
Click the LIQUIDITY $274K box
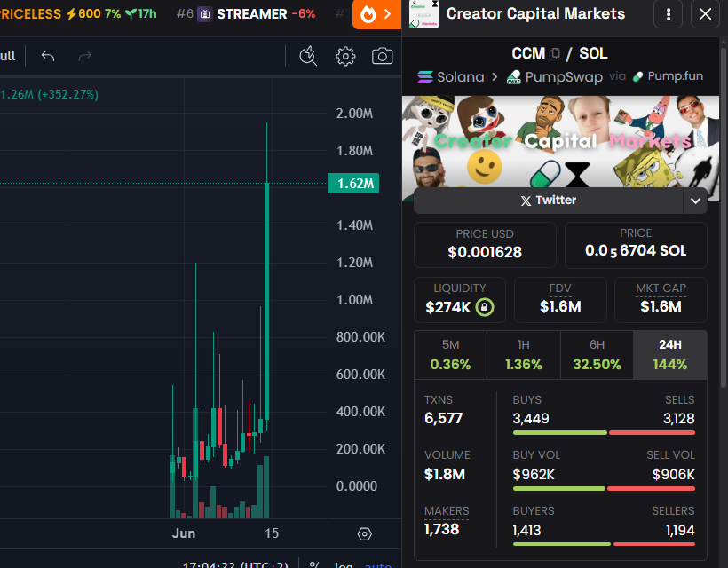tap(460, 300)
